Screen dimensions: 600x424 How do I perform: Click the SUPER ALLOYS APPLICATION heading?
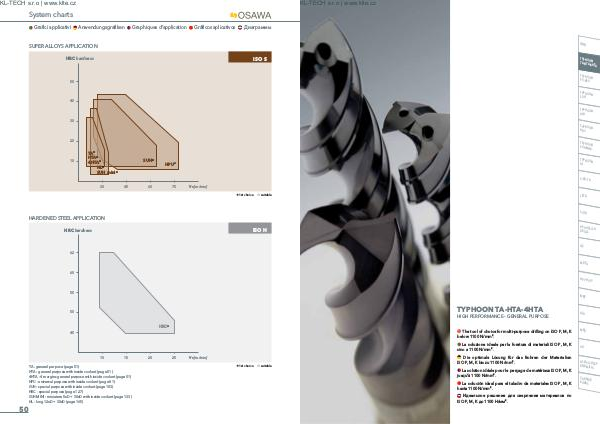click(63, 46)
